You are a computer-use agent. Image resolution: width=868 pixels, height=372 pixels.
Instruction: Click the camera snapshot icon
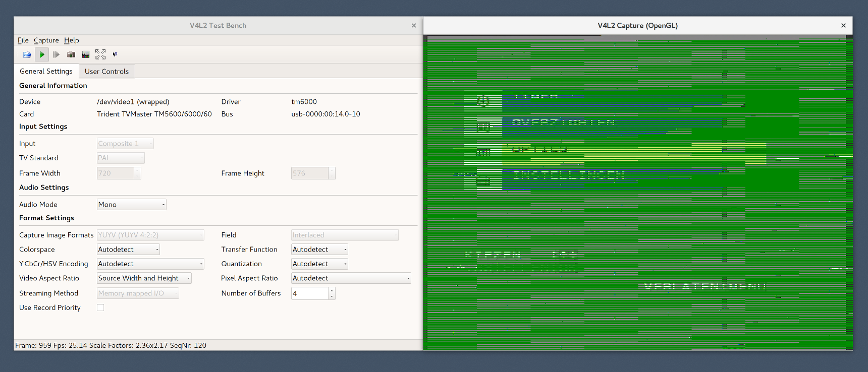[x=71, y=54]
